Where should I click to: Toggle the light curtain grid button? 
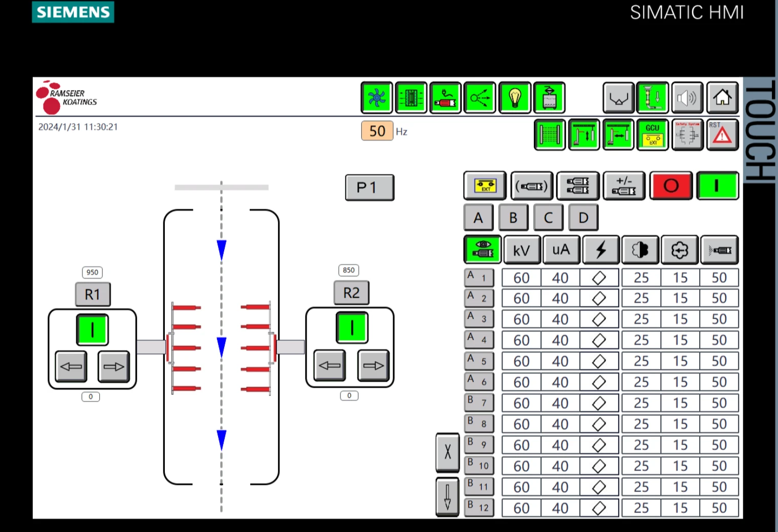pos(550,135)
